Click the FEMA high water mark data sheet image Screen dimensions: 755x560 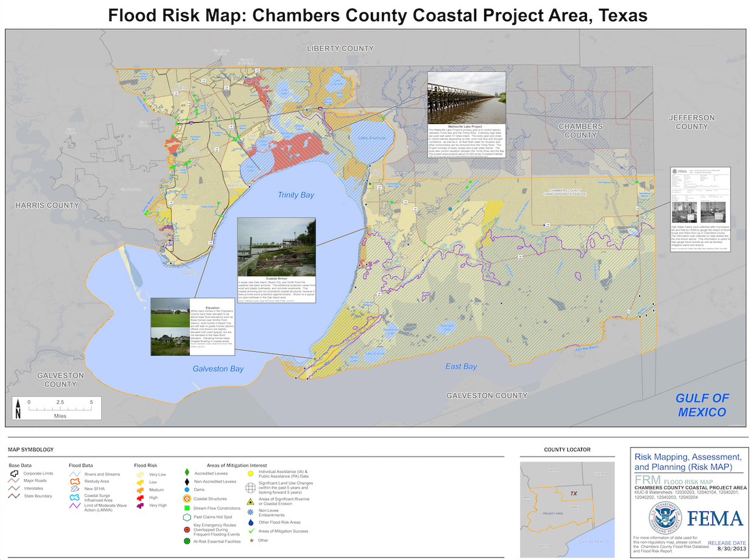[700, 195]
